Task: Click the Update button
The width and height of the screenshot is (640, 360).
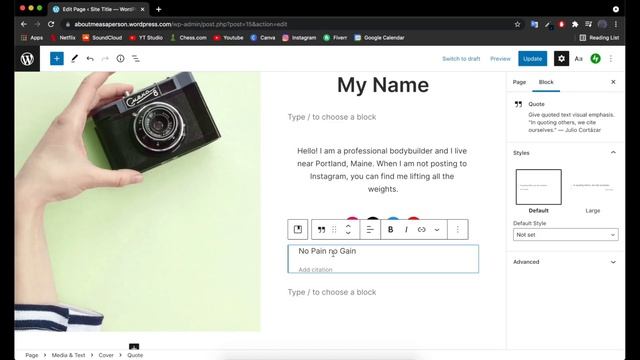Action: click(533, 59)
